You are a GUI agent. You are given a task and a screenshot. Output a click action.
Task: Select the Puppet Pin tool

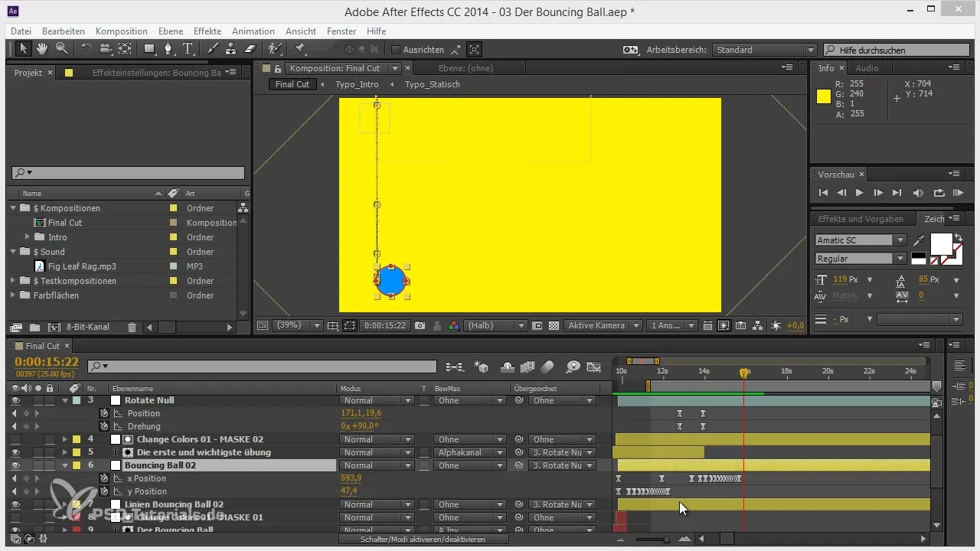299,49
